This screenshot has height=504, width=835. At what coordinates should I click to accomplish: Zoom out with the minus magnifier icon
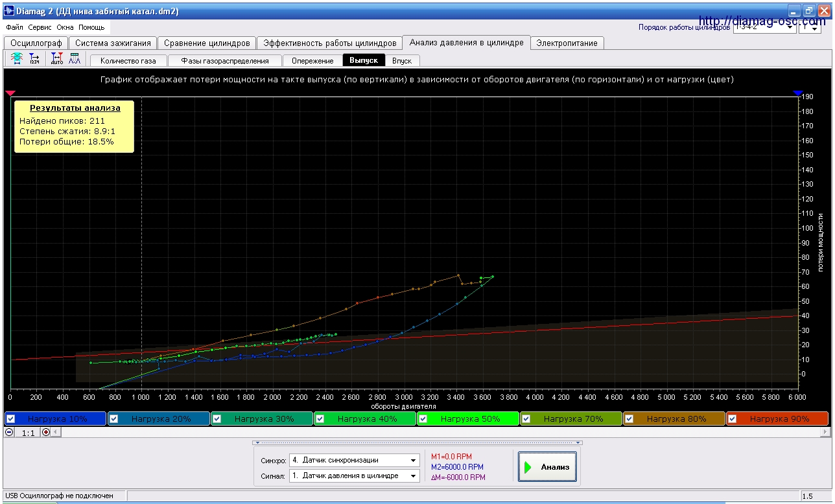9,432
